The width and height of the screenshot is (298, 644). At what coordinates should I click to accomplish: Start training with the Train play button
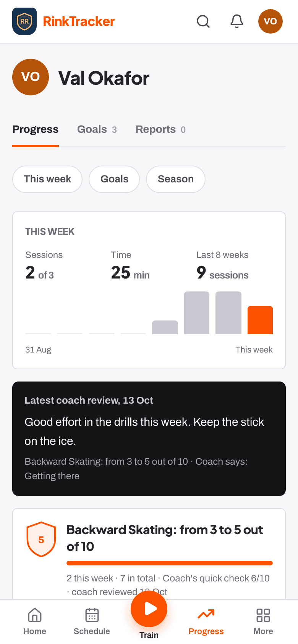pyautogui.click(x=149, y=609)
